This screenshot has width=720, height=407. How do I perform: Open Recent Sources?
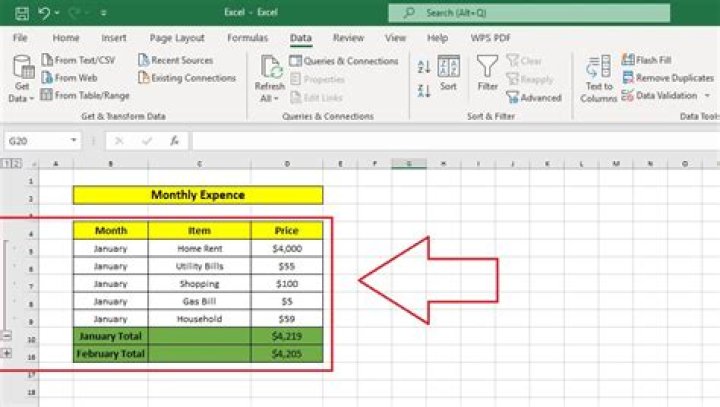[175, 60]
